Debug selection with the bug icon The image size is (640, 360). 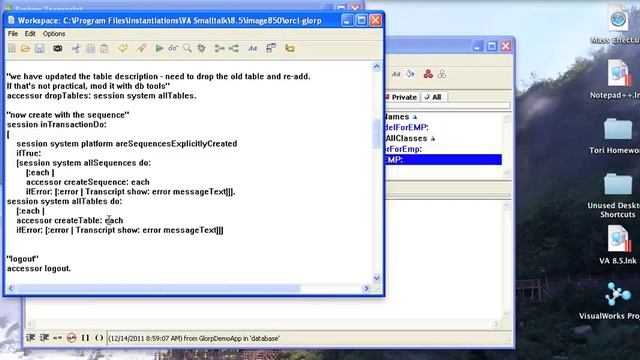click(201, 49)
